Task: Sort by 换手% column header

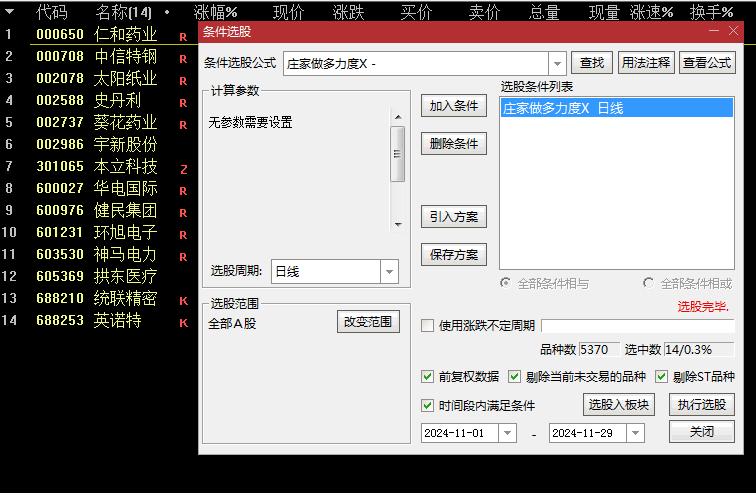Action: pyautogui.click(x=711, y=12)
